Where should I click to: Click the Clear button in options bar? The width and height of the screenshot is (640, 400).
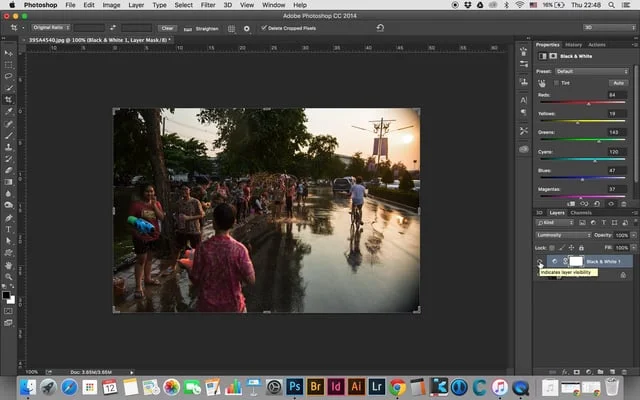click(167, 28)
